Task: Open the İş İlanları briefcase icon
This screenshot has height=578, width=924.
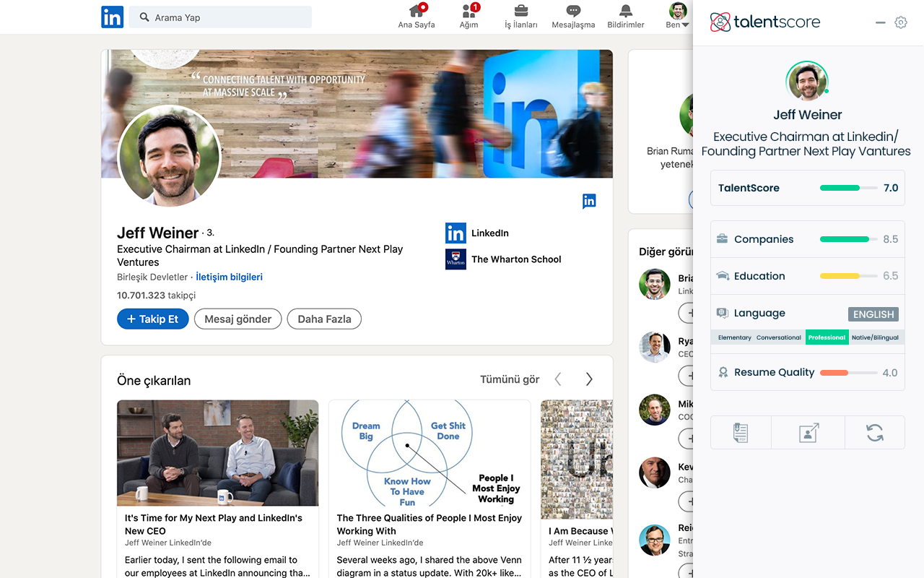Action: [520, 11]
